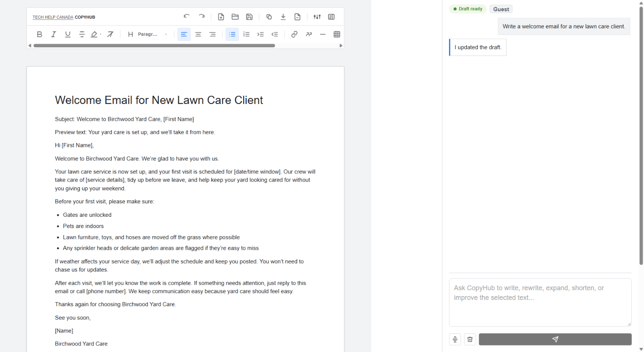
Task: Open the Tech Help Canada link
Action: [53, 17]
